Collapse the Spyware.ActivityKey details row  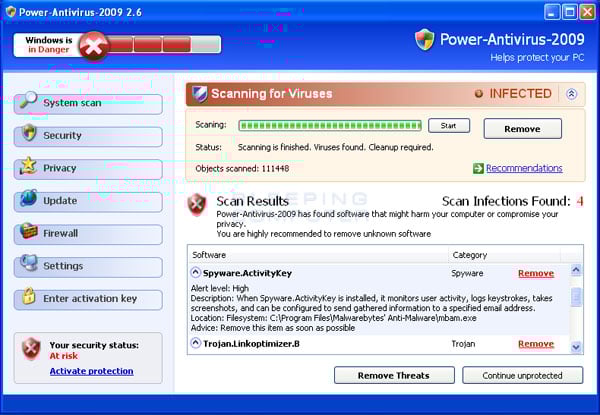(196, 273)
